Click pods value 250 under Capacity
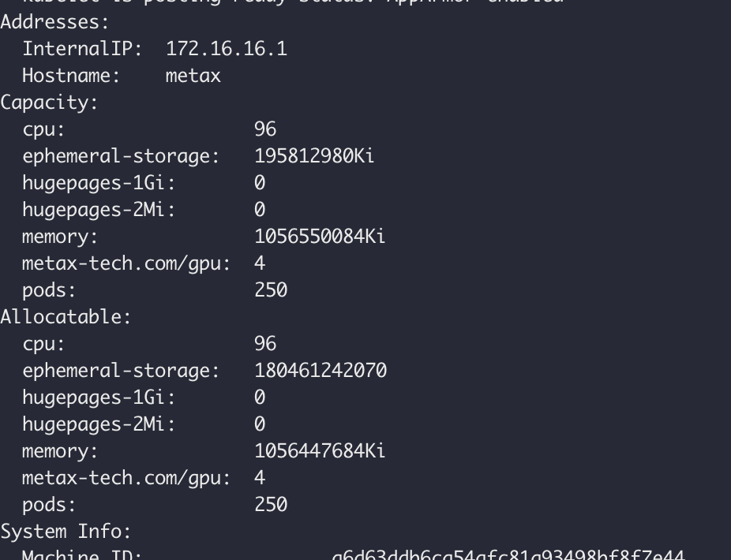The image size is (731, 560). [270, 290]
